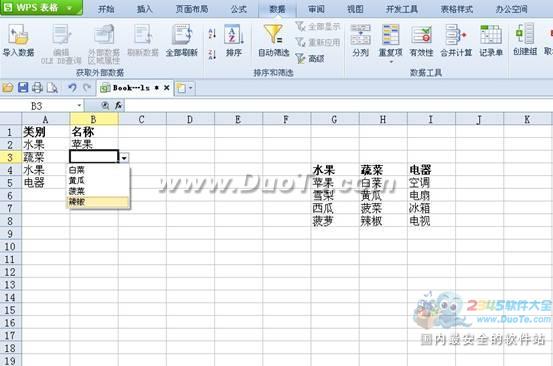Click the new document tab icon
This screenshot has width=553, height=366.
click(181, 88)
